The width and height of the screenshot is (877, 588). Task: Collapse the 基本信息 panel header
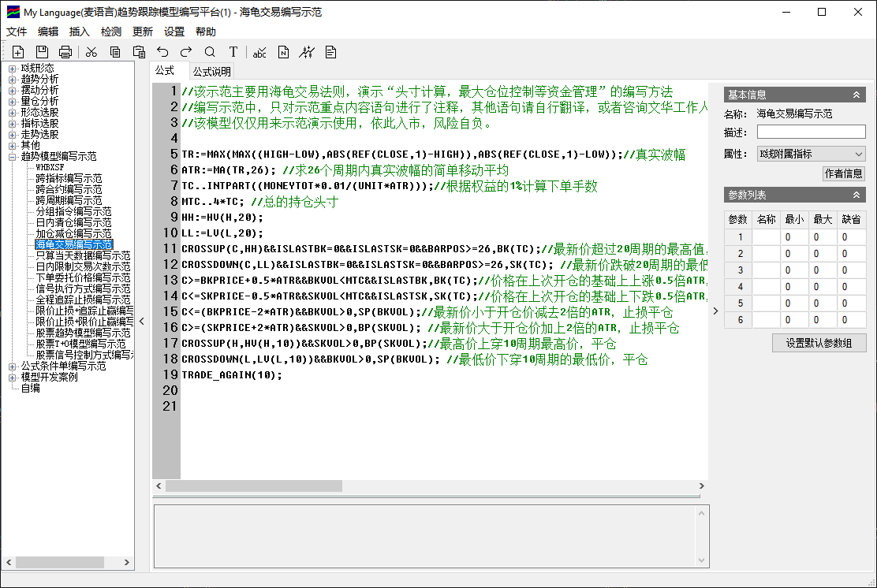(857, 95)
